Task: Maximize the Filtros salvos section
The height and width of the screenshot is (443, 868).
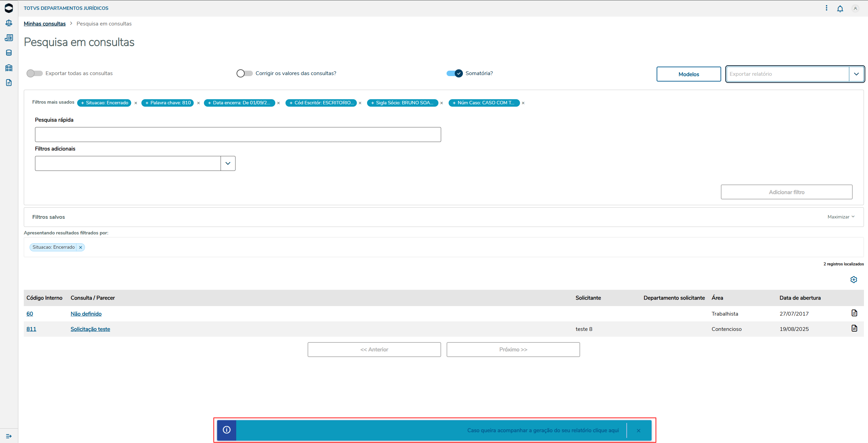Action: click(x=840, y=217)
